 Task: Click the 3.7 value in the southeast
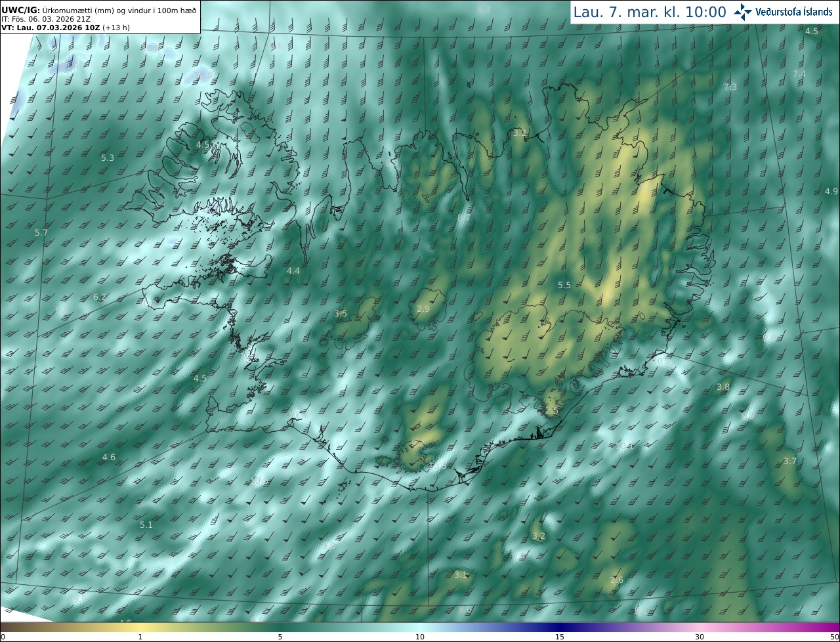tap(790, 461)
